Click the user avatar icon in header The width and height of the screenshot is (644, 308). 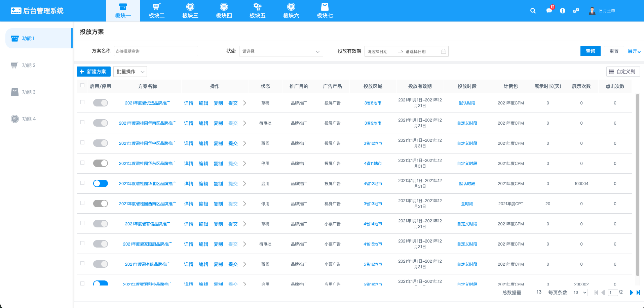click(x=592, y=11)
